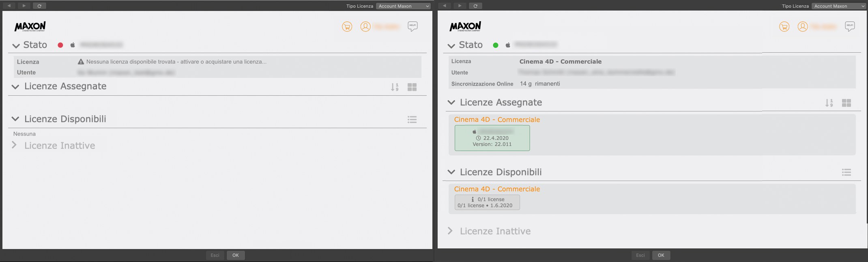Image resolution: width=868 pixels, height=262 pixels.
Task: Click the list view icon beside Licenze Disponibili, green-status window
Action: [847, 172]
